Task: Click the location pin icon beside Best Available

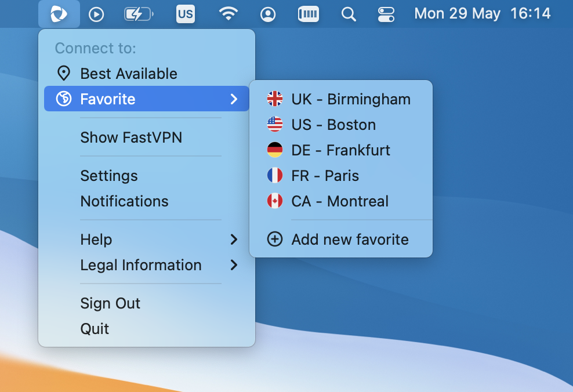Action: click(64, 74)
